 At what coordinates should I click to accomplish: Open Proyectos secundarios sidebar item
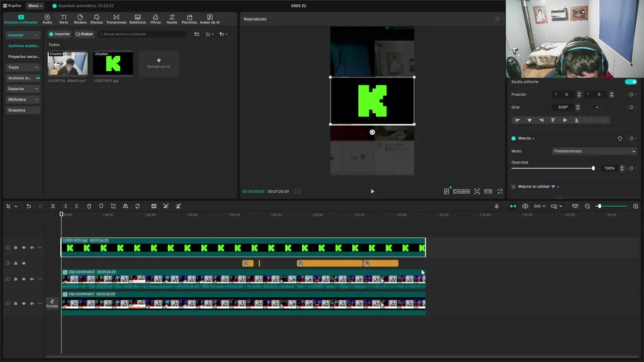pos(23,56)
